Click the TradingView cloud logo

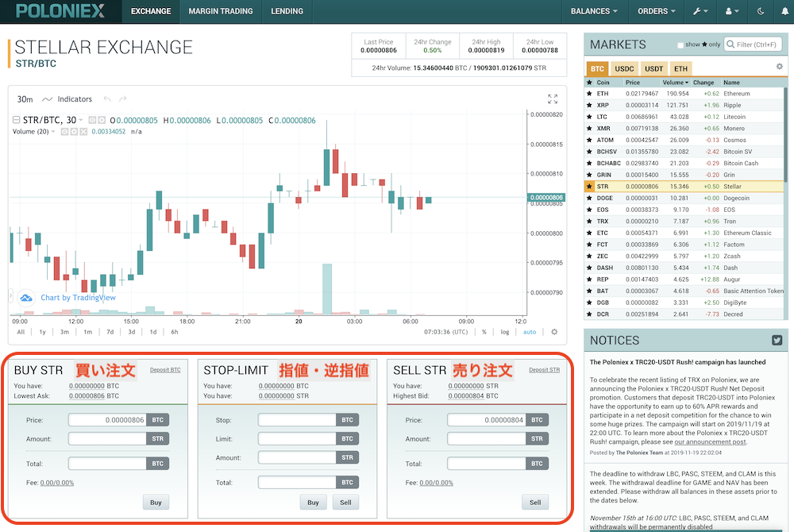pos(26,298)
